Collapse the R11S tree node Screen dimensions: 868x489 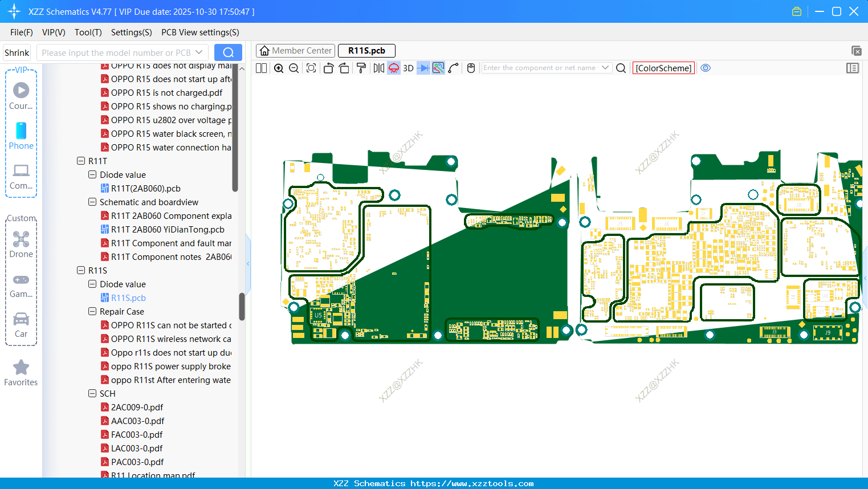coord(81,271)
